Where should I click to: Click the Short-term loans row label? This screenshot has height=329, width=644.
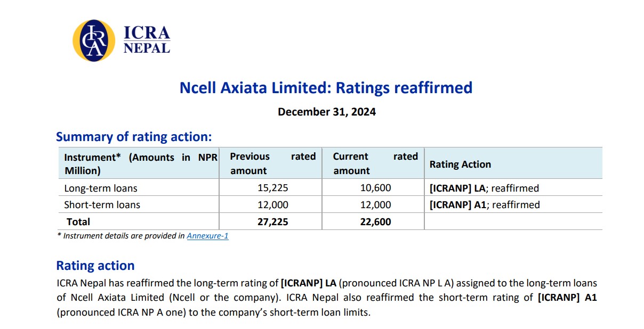point(102,205)
